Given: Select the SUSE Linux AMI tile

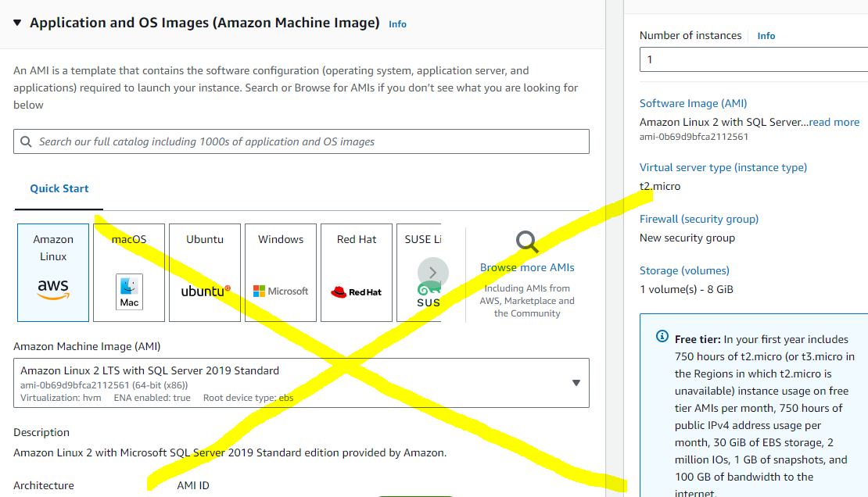Looking at the screenshot, I should tap(419, 272).
